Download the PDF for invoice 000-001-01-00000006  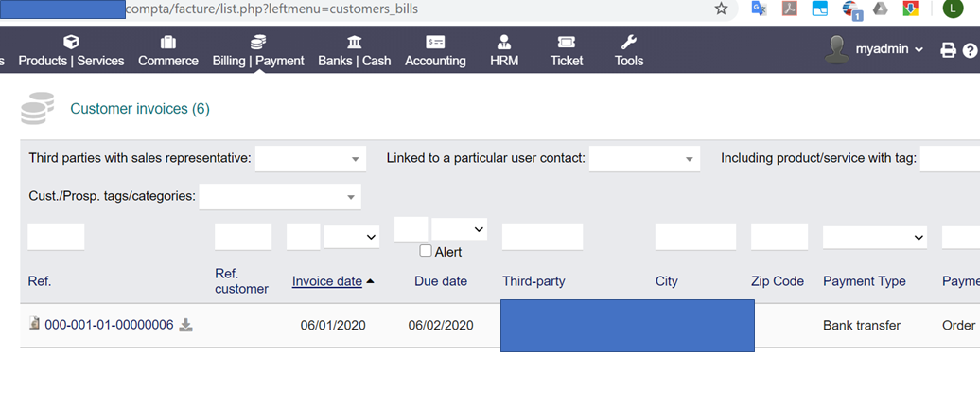[x=185, y=325]
